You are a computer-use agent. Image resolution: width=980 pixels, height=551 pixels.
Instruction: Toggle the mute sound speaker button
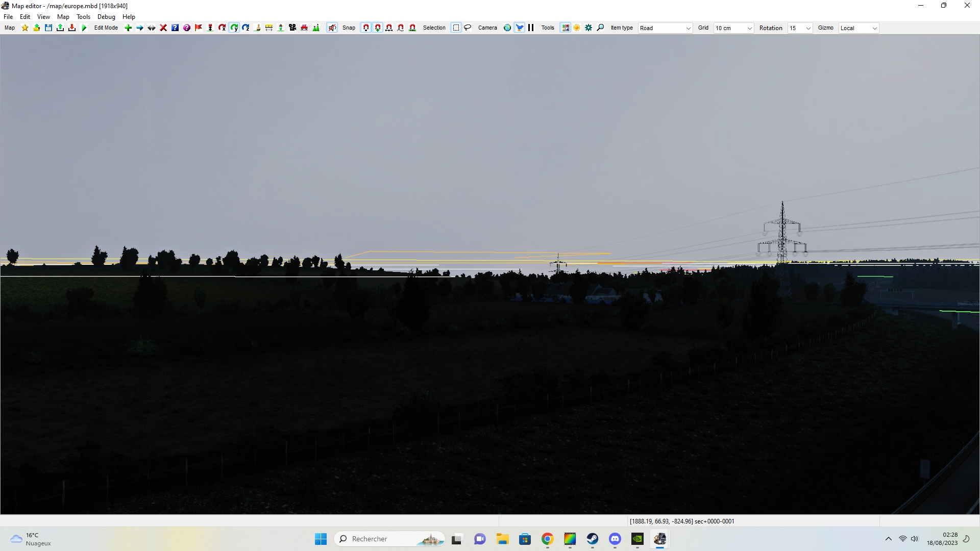point(332,28)
